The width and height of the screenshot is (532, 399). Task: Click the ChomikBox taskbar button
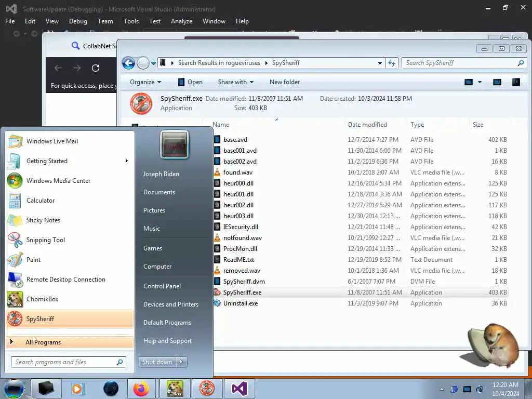coord(175,389)
